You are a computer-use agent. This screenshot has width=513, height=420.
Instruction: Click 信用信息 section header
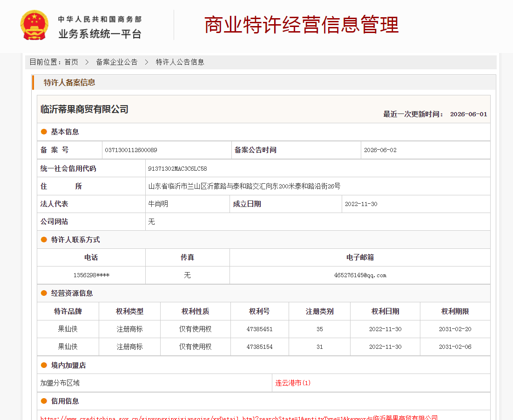[x=65, y=401]
